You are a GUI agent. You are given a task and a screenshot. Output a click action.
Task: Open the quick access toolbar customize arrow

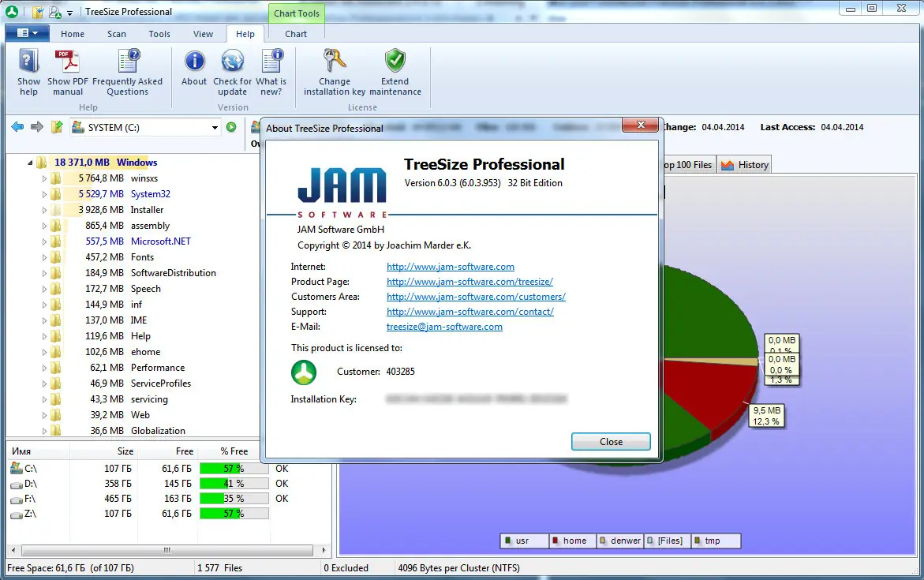pyautogui.click(x=69, y=13)
